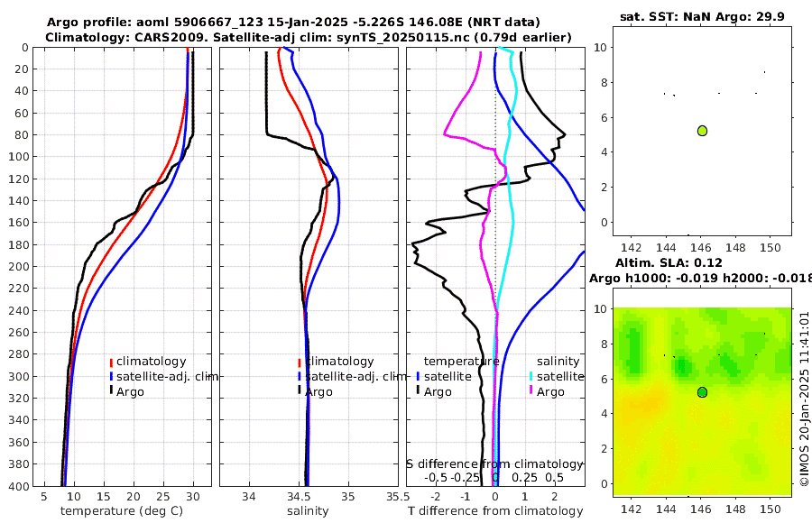812x523 pixels.
Task: Click 'T difference from climatology' axis label
Action: tap(495, 511)
